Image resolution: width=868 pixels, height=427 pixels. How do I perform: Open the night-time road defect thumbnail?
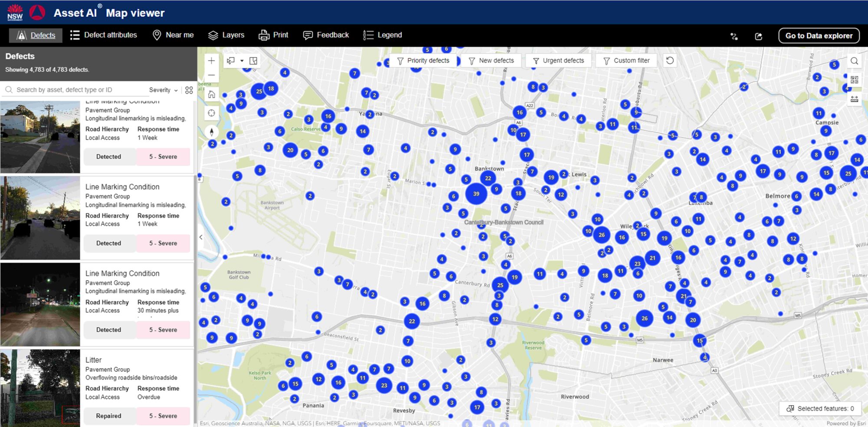coord(40,304)
